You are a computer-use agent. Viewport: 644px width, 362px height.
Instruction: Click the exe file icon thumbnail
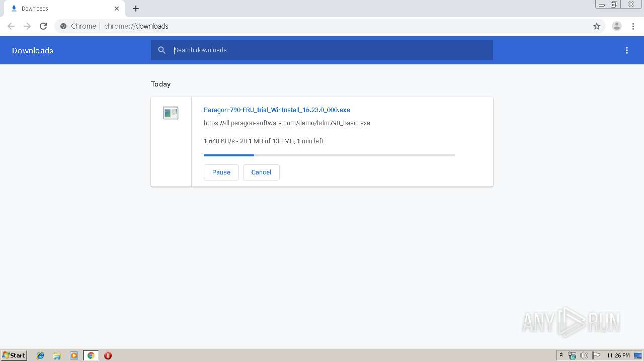[x=171, y=113]
